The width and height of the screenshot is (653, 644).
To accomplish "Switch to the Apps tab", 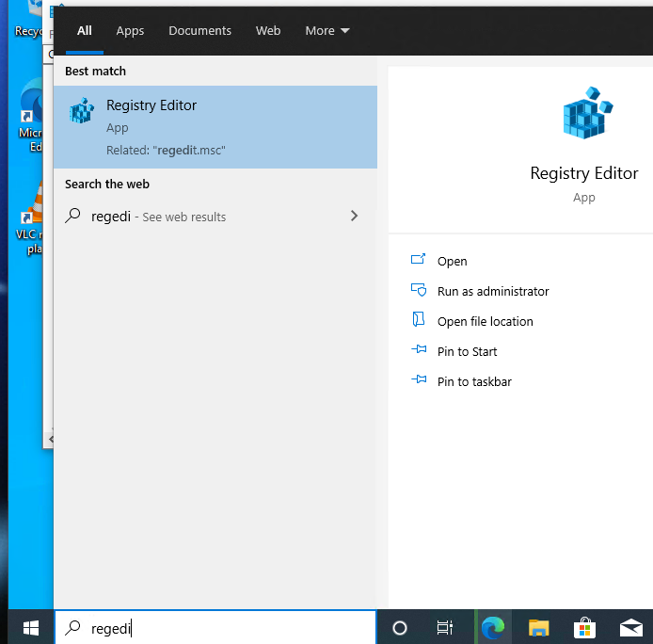I will click(130, 31).
